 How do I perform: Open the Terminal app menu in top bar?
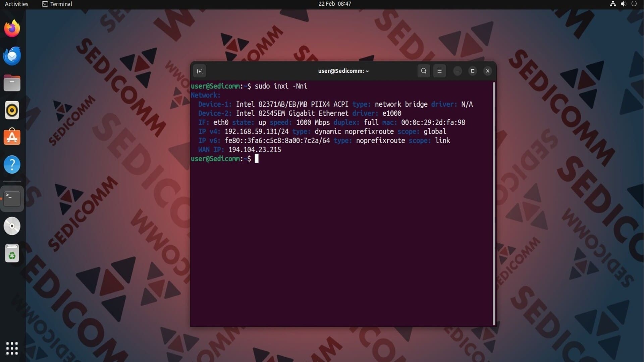point(57,4)
